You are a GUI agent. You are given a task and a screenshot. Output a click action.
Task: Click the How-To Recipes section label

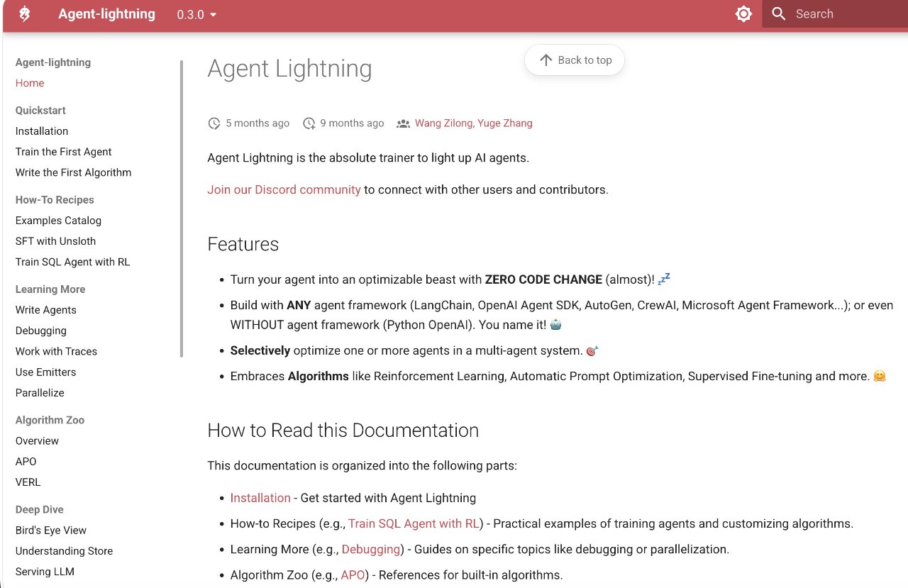55,200
